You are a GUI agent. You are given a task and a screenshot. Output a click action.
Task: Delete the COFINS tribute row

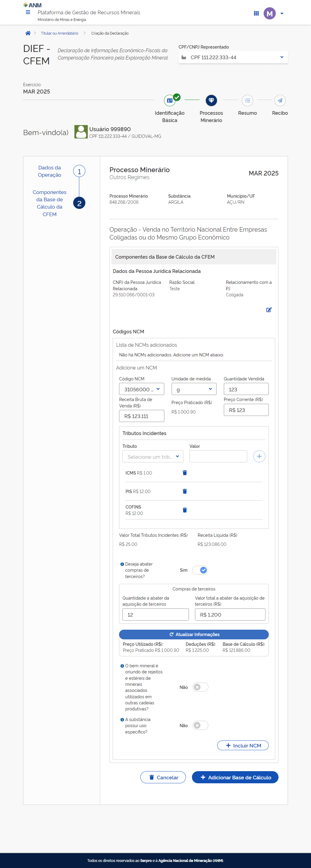185,510
